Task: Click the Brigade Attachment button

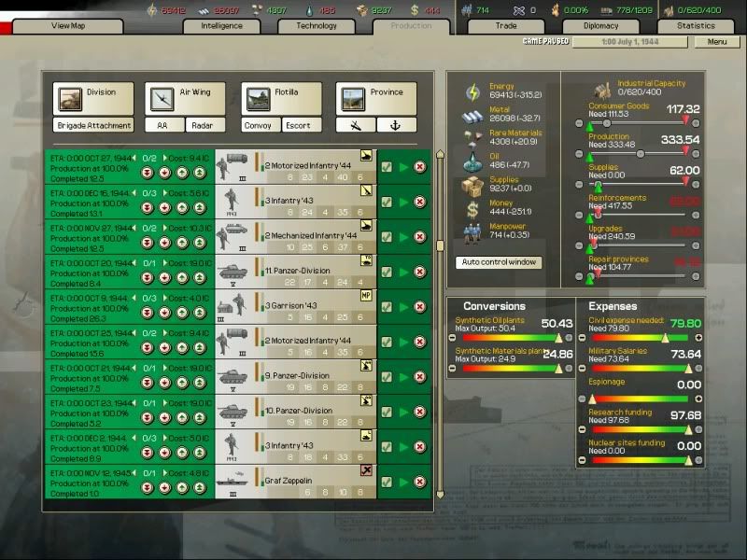Action: (x=93, y=125)
